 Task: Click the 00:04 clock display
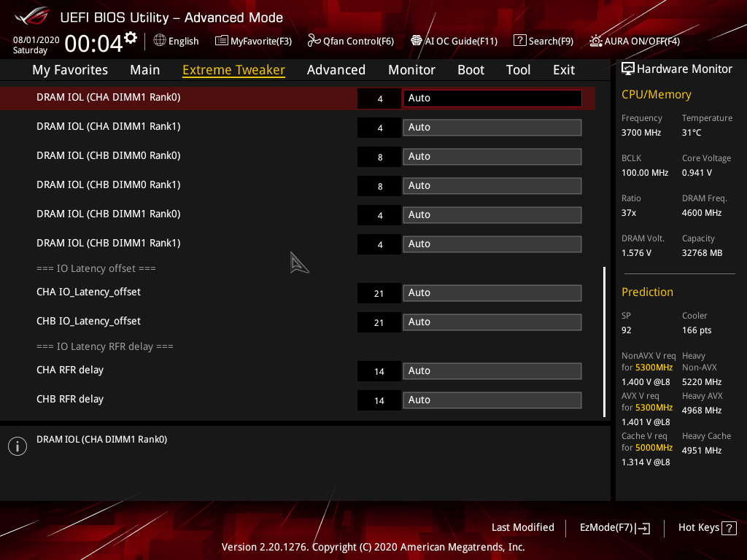94,43
